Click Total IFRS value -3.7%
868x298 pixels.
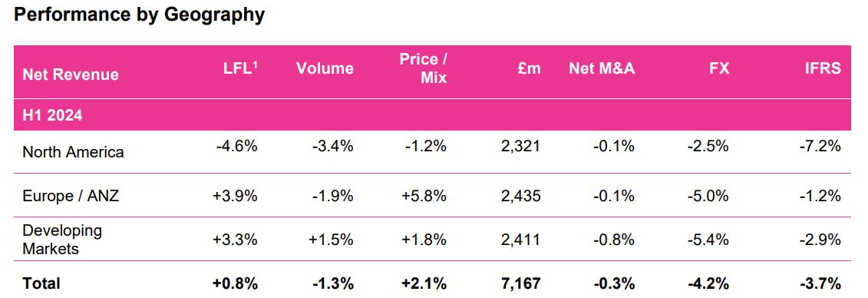coord(820,283)
